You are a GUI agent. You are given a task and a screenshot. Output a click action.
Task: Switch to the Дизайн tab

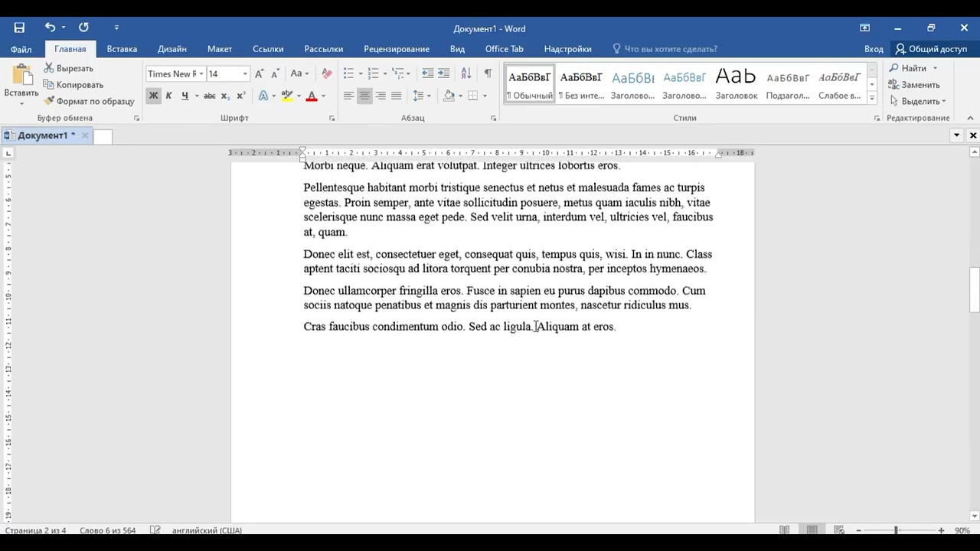click(x=172, y=49)
